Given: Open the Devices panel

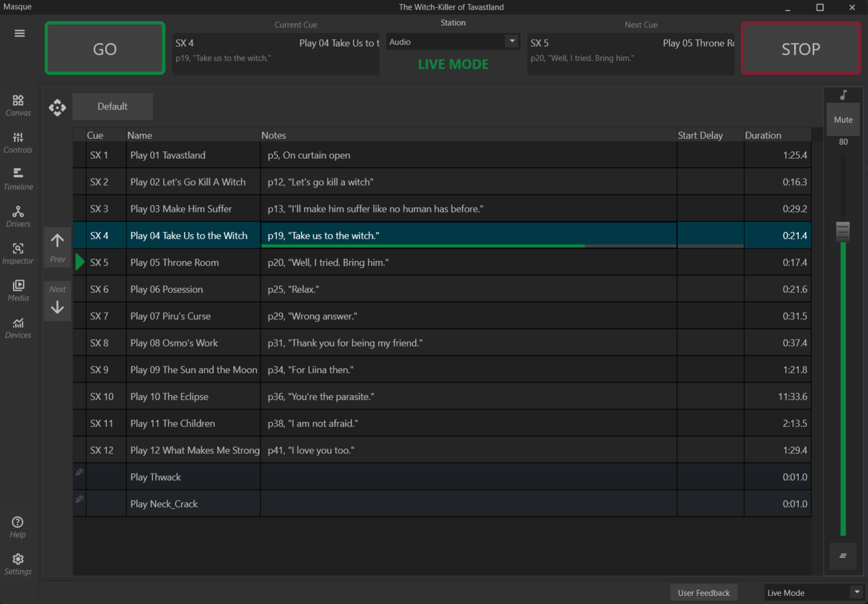Looking at the screenshot, I should (x=18, y=328).
